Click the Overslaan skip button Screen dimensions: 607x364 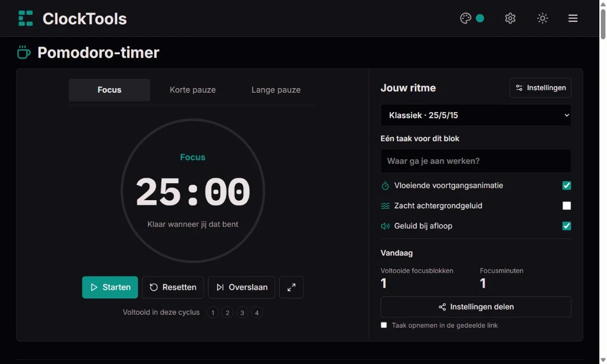(242, 287)
